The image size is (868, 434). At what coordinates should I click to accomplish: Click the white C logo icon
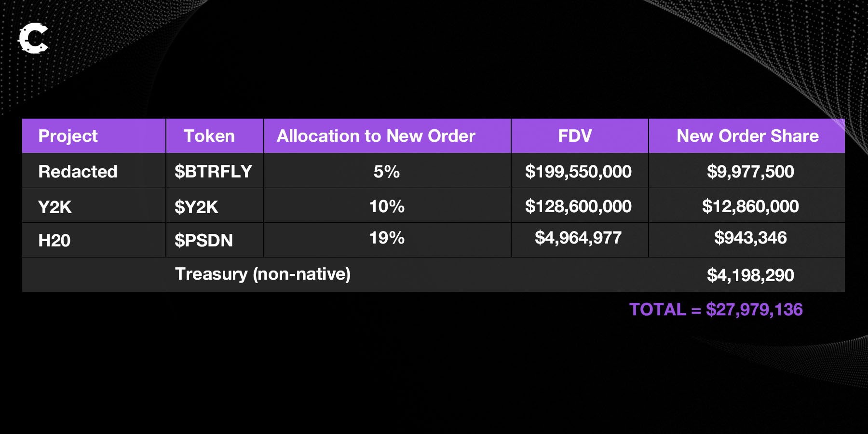click(33, 38)
